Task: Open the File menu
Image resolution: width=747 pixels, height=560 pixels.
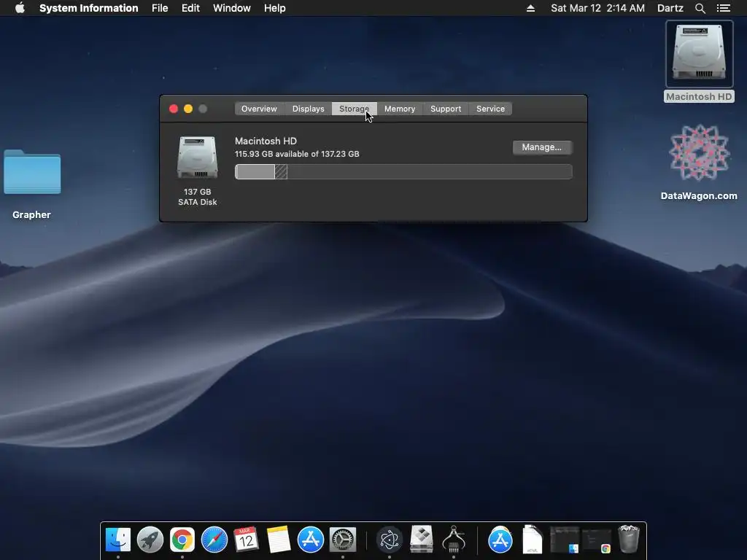Action: (x=160, y=8)
